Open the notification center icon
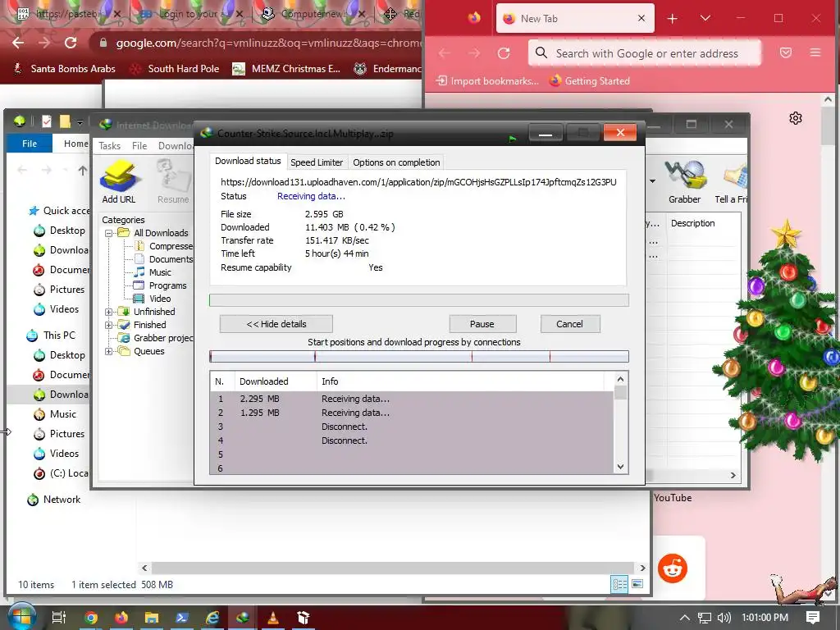 coord(813,618)
